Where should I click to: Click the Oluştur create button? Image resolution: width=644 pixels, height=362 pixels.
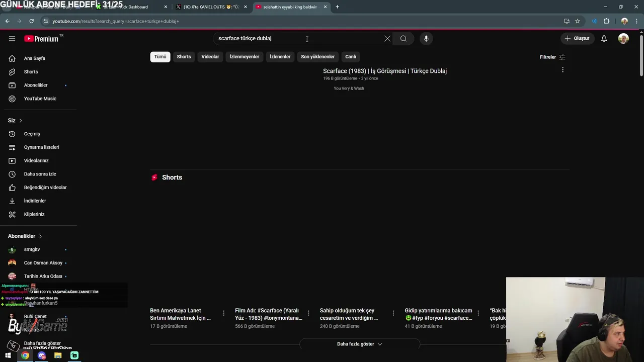(x=577, y=39)
